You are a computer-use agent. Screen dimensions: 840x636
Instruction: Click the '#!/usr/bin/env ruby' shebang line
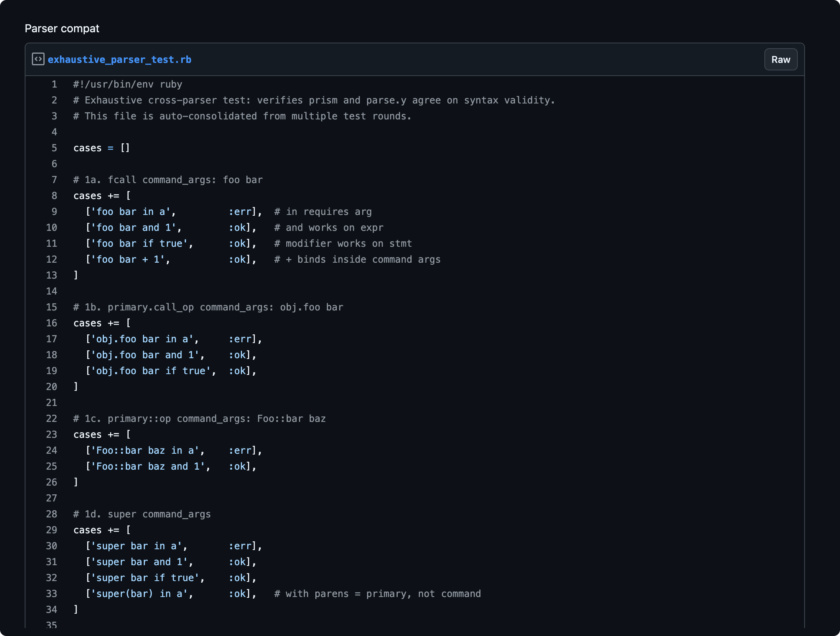click(x=127, y=84)
